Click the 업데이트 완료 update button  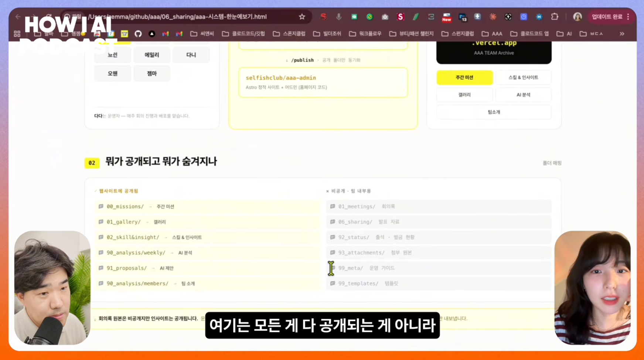(x=607, y=17)
